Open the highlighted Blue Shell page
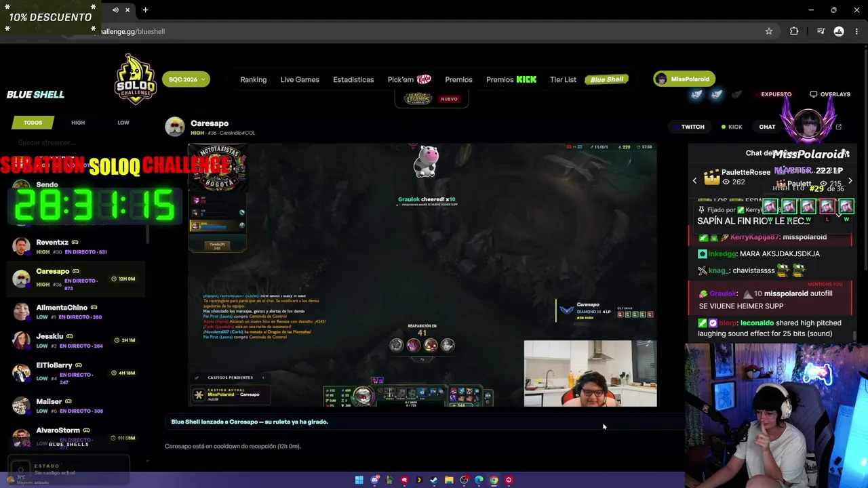Viewport: 868px width, 488px height. (607, 79)
